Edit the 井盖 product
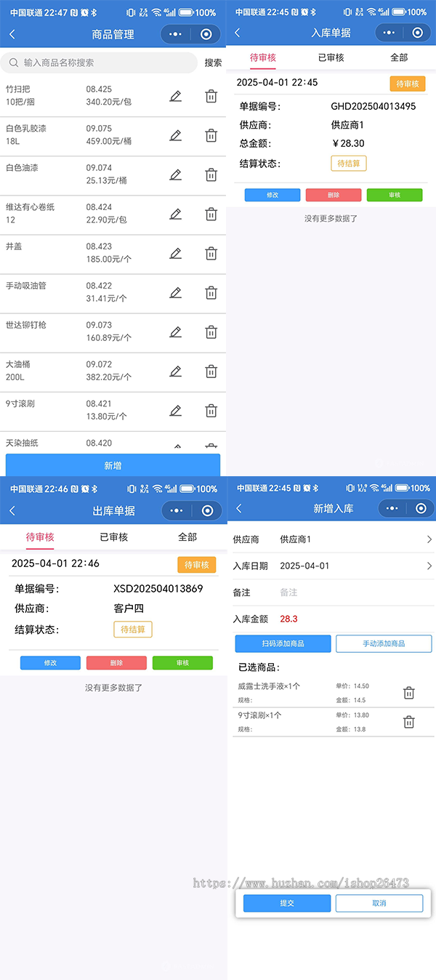 pos(175,253)
